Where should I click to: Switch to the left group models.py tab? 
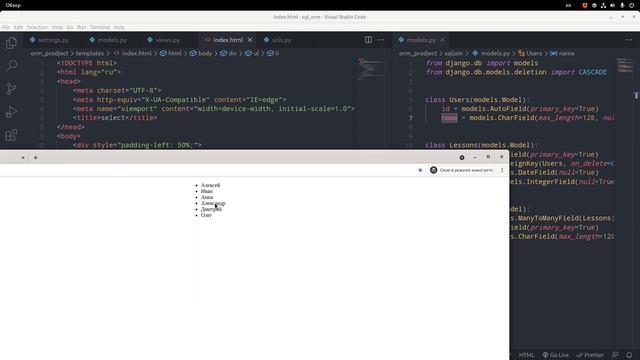click(108, 40)
